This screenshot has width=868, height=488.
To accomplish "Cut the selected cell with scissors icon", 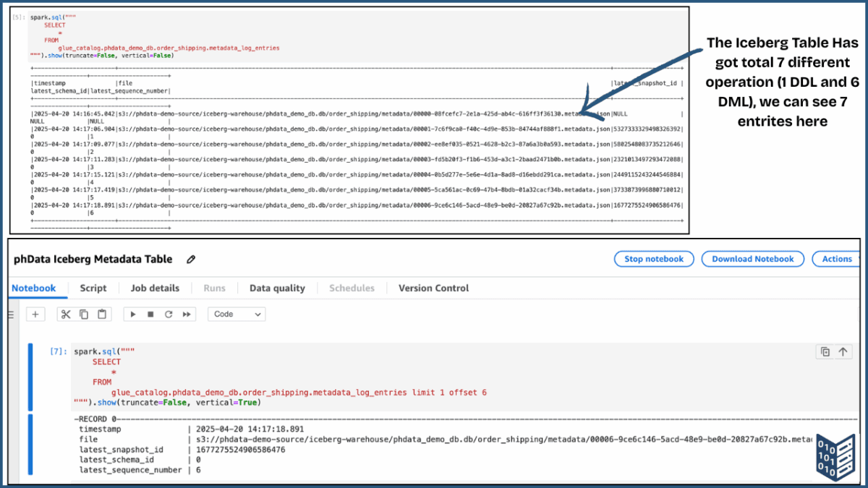I will (x=66, y=314).
